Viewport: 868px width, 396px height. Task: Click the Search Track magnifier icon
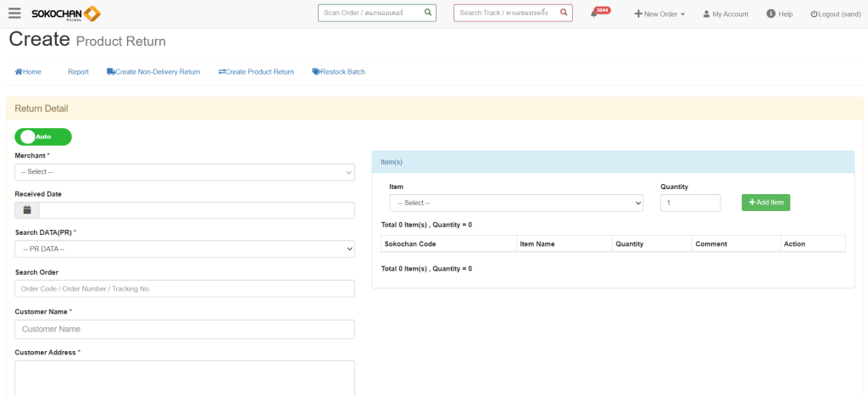(563, 13)
